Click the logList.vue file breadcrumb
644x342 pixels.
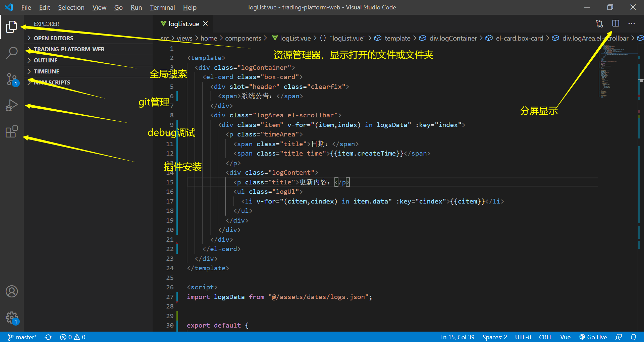click(x=296, y=38)
